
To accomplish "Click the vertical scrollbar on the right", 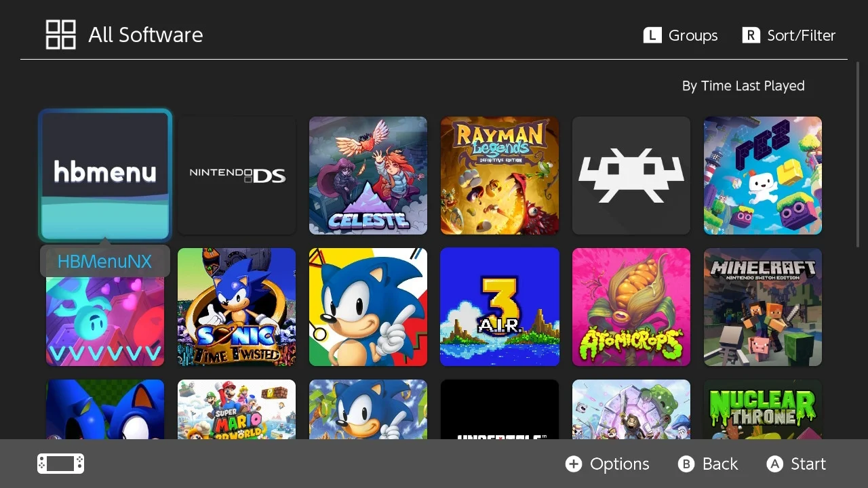I will (x=858, y=155).
